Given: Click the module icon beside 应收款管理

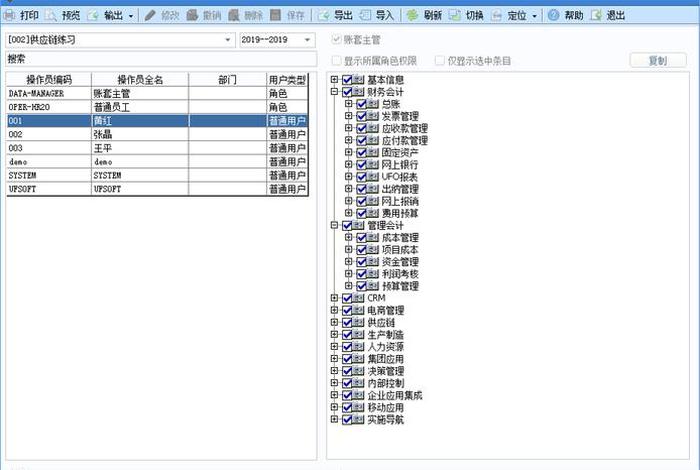Looking at the screenshot, I should (373, 128).
